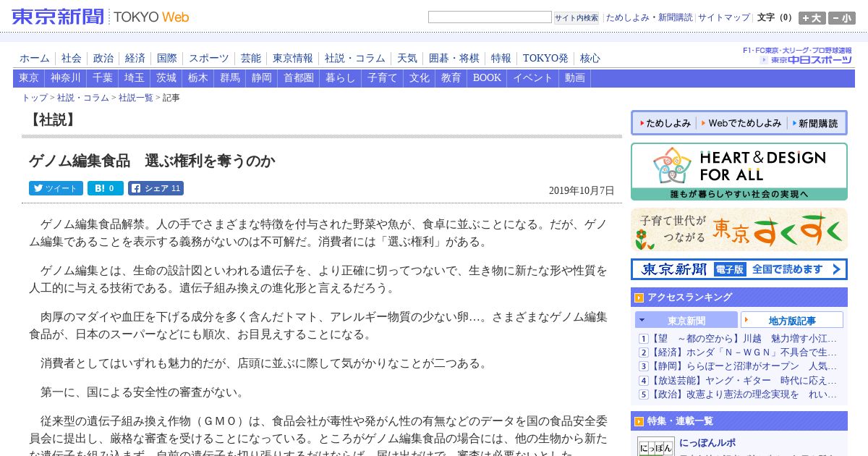This screenshot has width=868, height=456.
Task: Select 埼玉 in the regional bar
Action: tap(135, 78)
